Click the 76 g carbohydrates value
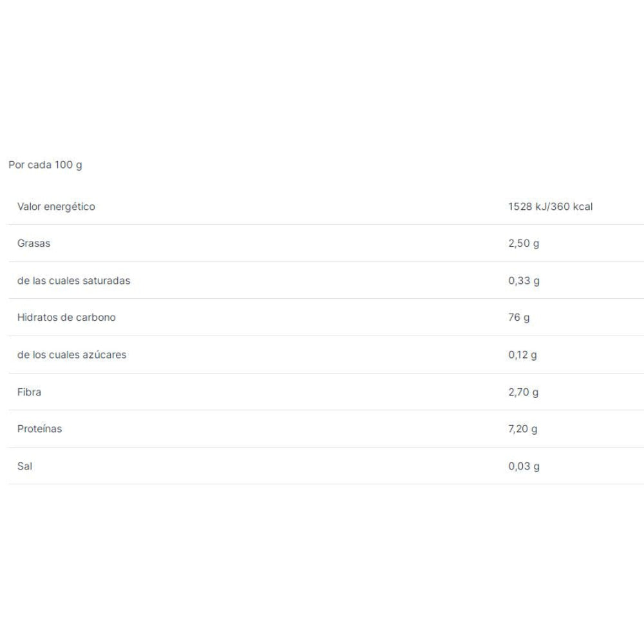Image resolution: width=644 pixels, height=644 pixels. tap(518, 317)
